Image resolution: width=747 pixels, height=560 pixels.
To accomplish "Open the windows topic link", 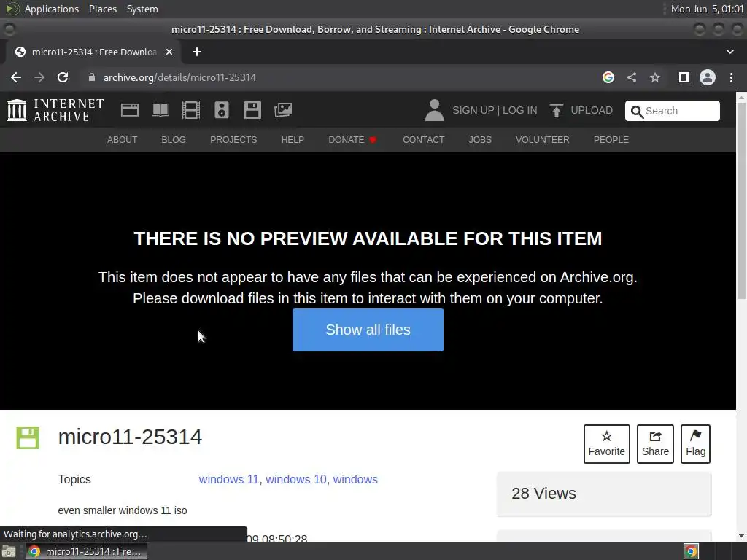I will point(355,479).
